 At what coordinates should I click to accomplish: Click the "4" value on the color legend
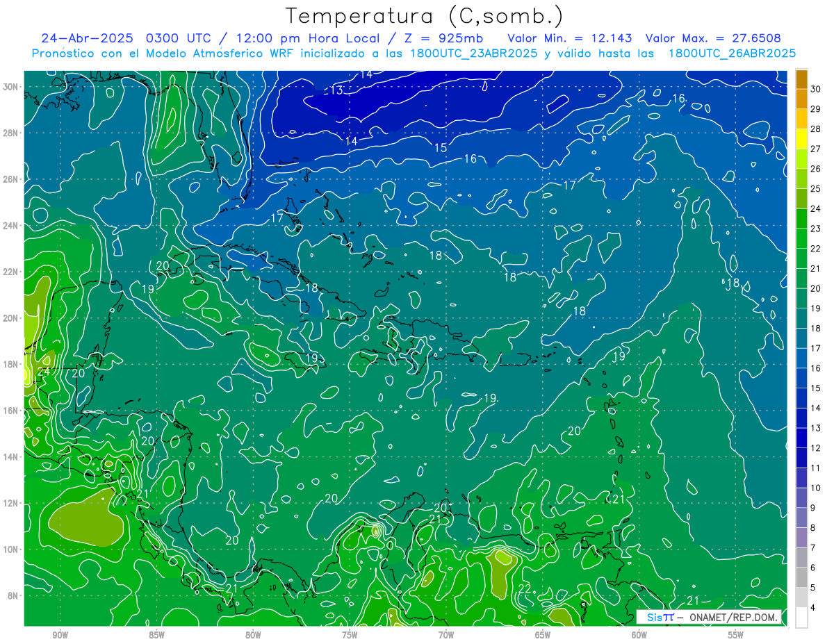pyautogui.click(x=812, y=608)
